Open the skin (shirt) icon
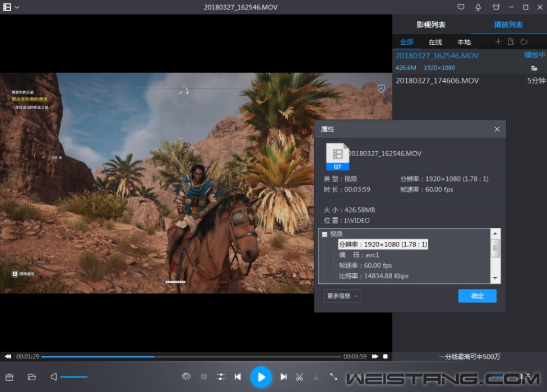 point(496,7)
